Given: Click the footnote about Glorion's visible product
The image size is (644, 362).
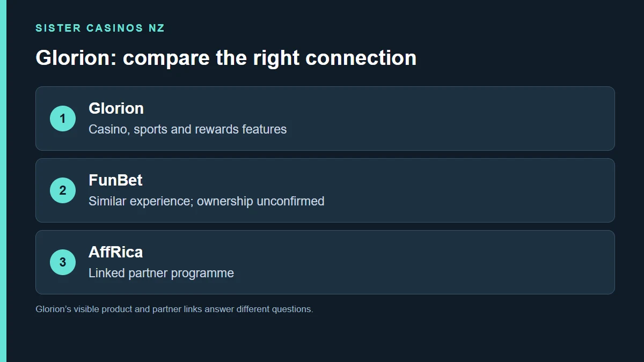Looking at the screenshot, I should point(174,309).
